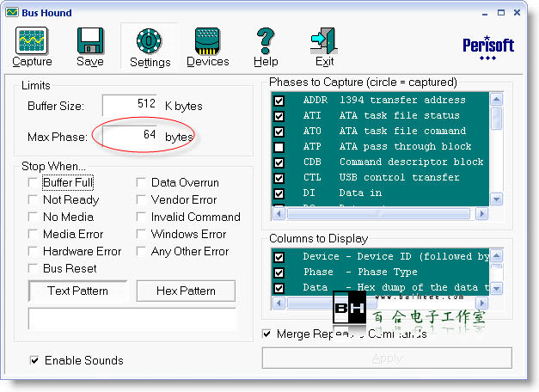Click Columns list scroll left arrow
This screenshot has height=392, width=539.
pyautogui.click(x=279, y=303)
